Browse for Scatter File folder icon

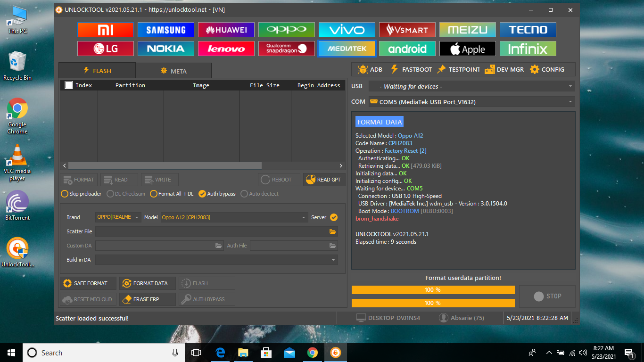point(333,231)
